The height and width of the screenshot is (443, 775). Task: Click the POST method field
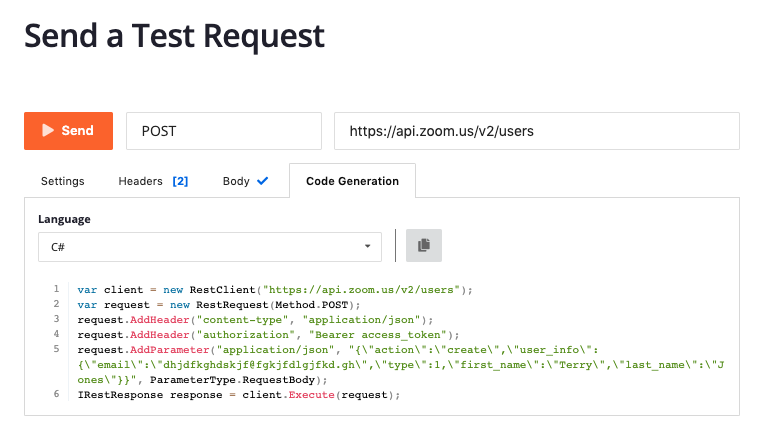[223, 131]
